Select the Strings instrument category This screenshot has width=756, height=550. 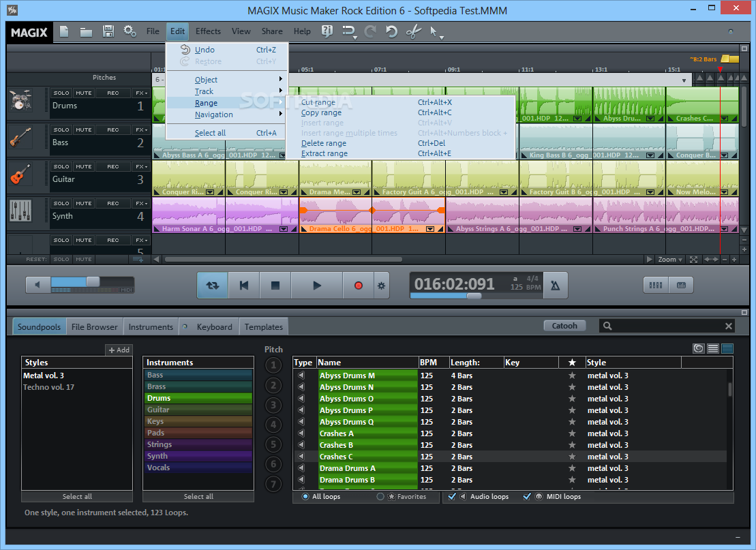(198, 444)
